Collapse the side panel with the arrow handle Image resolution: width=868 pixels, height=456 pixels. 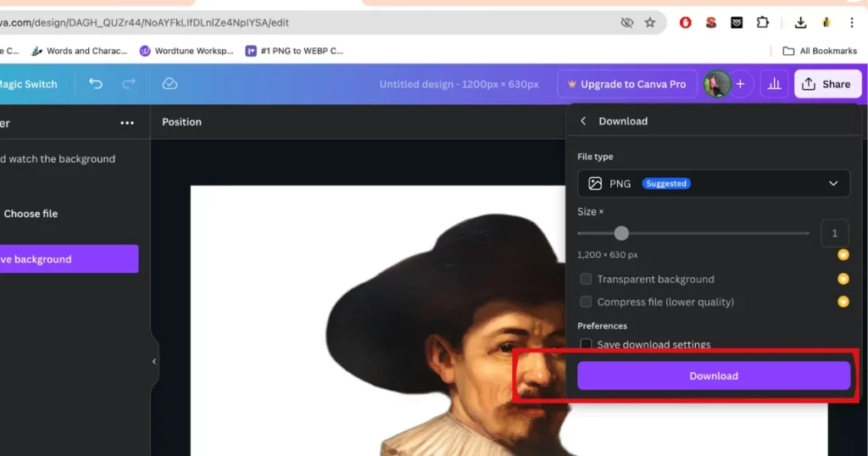tap(154, 361)
